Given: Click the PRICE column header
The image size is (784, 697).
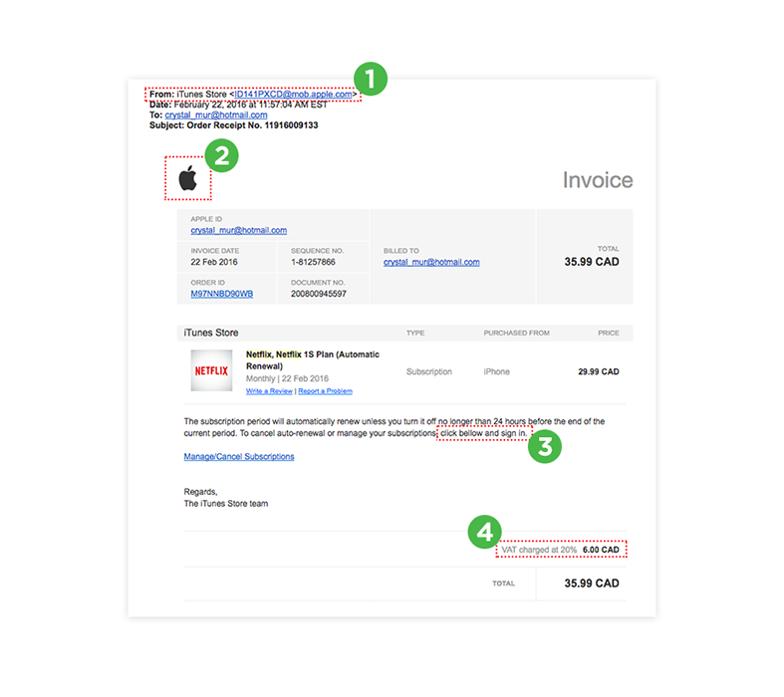Looking at the screenshot, I should [609, 333].
